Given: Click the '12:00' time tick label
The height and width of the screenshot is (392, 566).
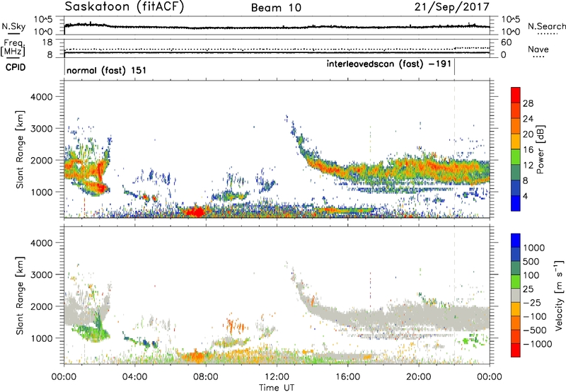Looking at the screenshot, I should point(277,377).
